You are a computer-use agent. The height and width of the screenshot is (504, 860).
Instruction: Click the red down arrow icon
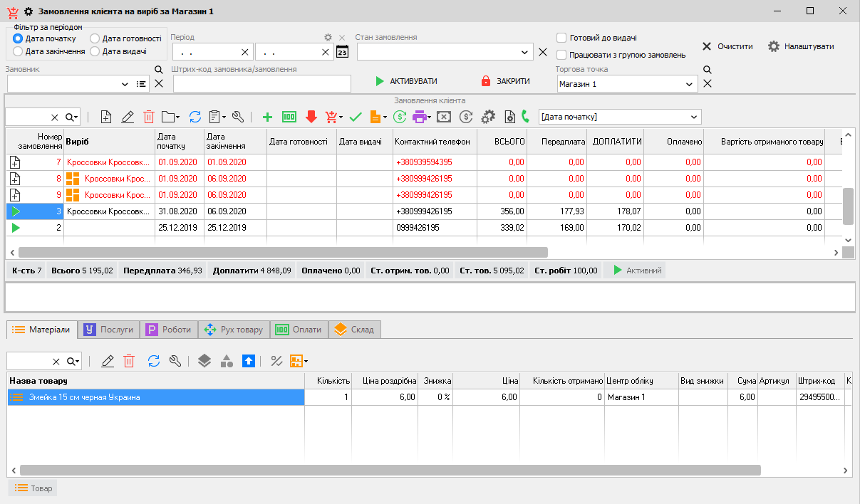click(311, 117)
